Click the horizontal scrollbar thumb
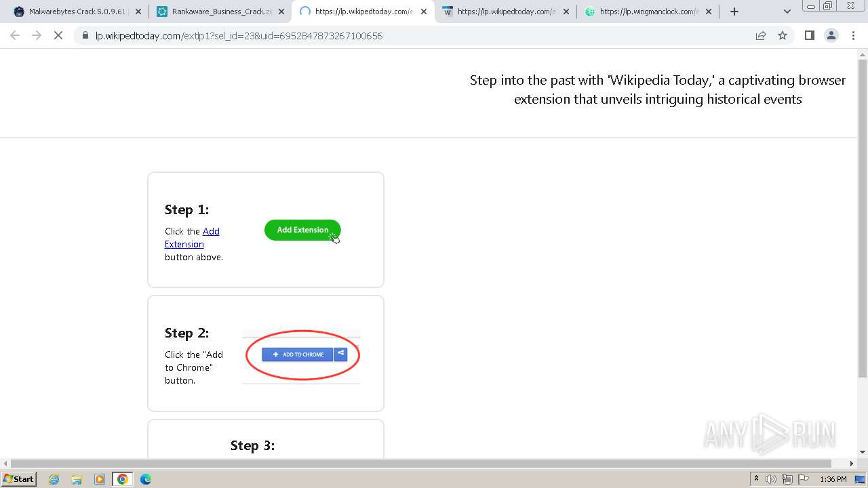This screenshot has width=868, height=488. point(421,464)
